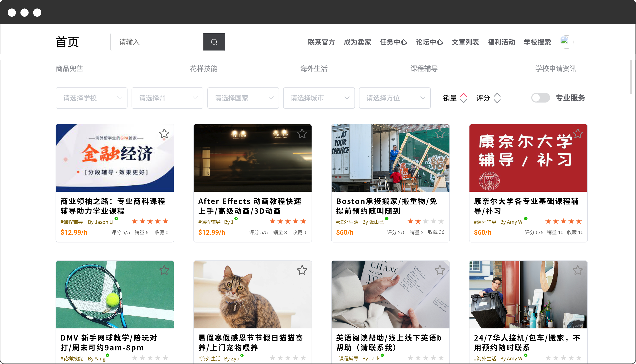Click star rating of Boston搬家 card
636x364 pixels.
(x=425, y=221)
